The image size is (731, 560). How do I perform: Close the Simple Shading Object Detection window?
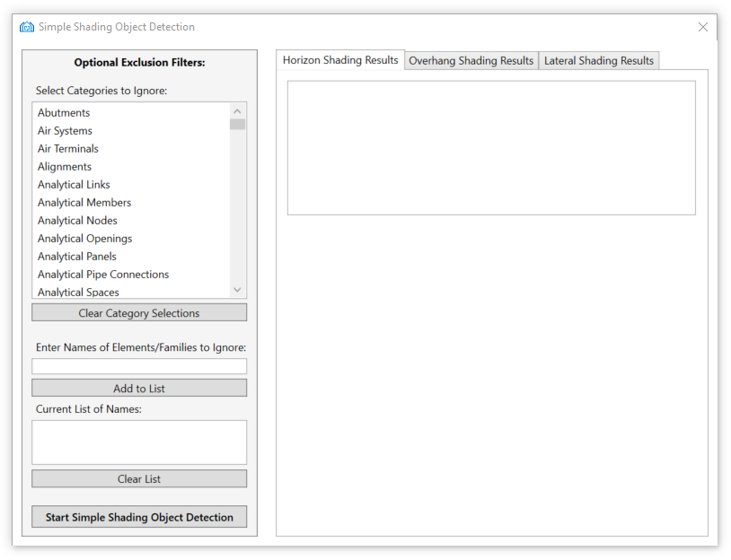click(x=703, y=27)
